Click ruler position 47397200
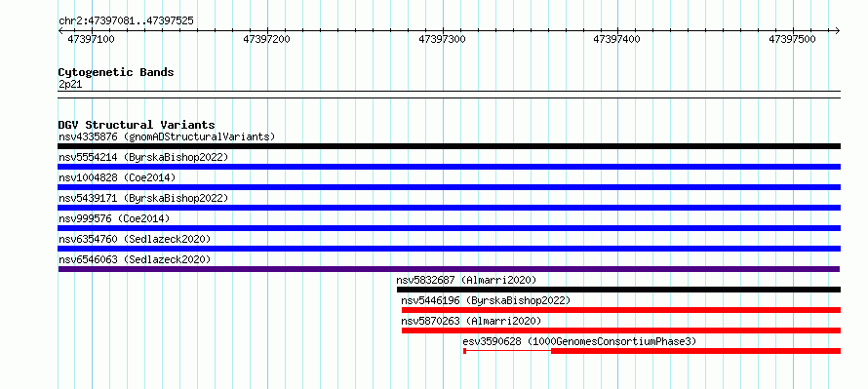This screenshot has width=868, height=389. point(266,39)
